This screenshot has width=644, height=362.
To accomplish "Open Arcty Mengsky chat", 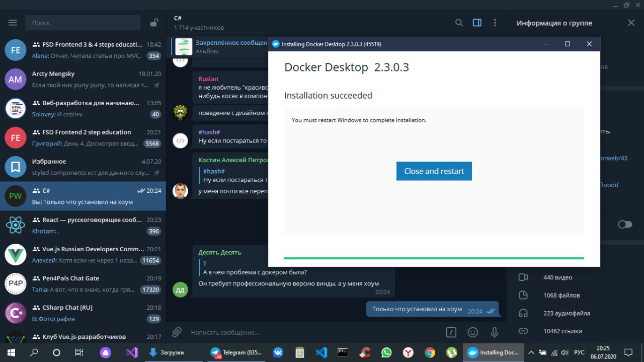I will click(83, 79).
